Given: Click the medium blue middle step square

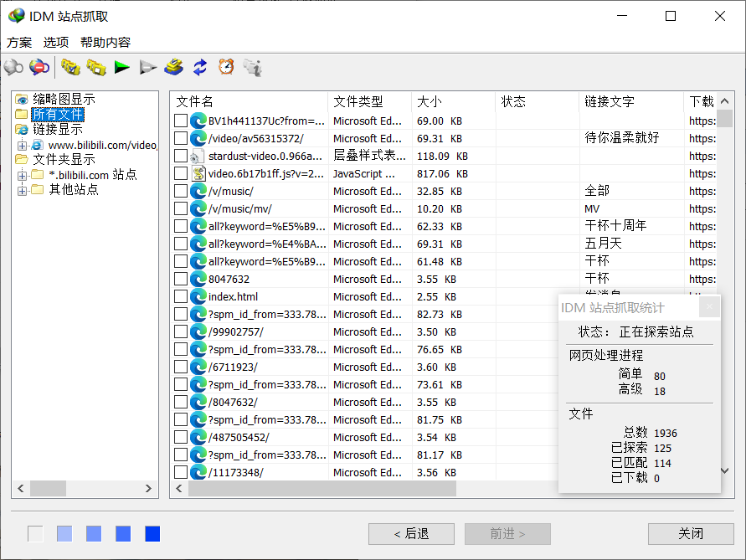Looking at the screenshot, I should [94, 534].
